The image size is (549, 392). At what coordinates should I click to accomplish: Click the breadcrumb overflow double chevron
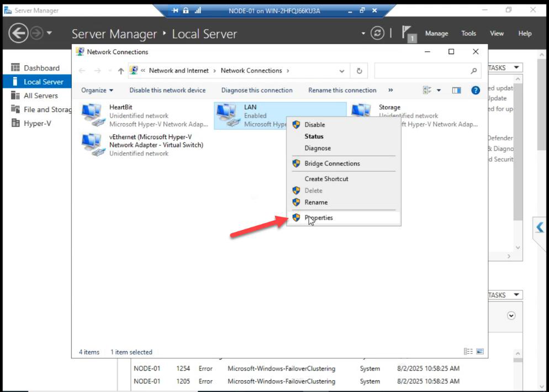tap(143, 71)
